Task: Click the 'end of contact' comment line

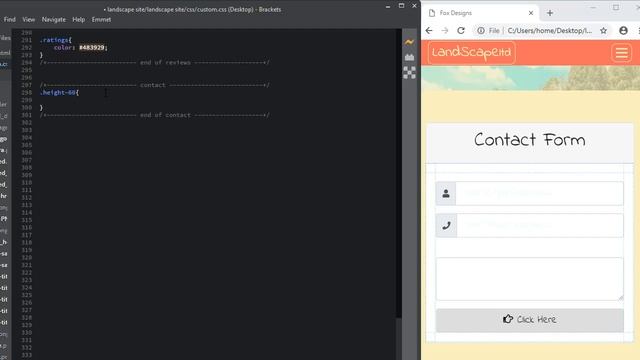Action: click(x=155, y=115)
